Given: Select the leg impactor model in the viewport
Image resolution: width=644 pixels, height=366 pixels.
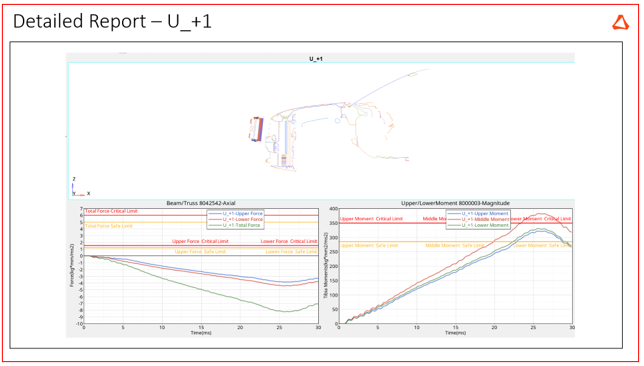Looking at the screenshot, I should point(257,129).
